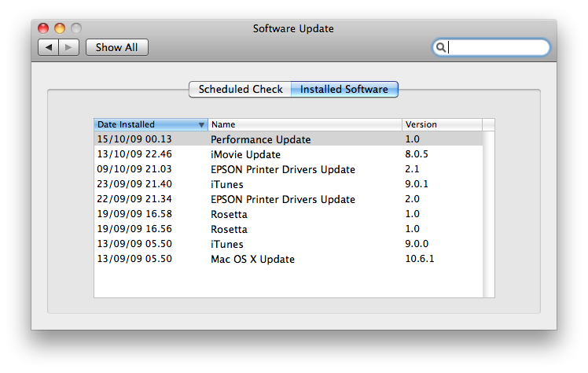Close the Software Update window
This screenshot has width=588, height=373.
[x=43, y=28]
